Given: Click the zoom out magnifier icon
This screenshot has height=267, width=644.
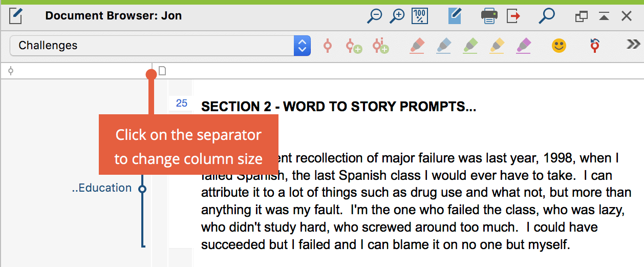Looking at the screenshot, I should coord(375,16).
